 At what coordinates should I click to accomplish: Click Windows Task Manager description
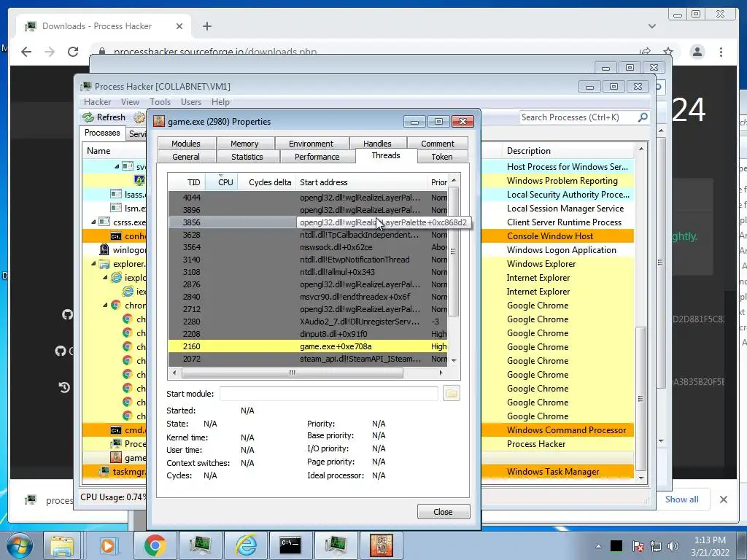click(553, 472)
